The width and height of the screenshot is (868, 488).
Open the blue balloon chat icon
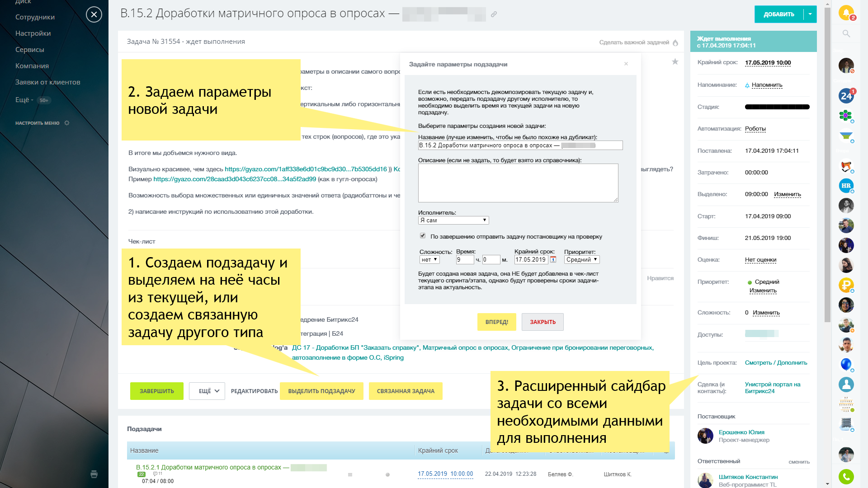click(x=846, y=365)
